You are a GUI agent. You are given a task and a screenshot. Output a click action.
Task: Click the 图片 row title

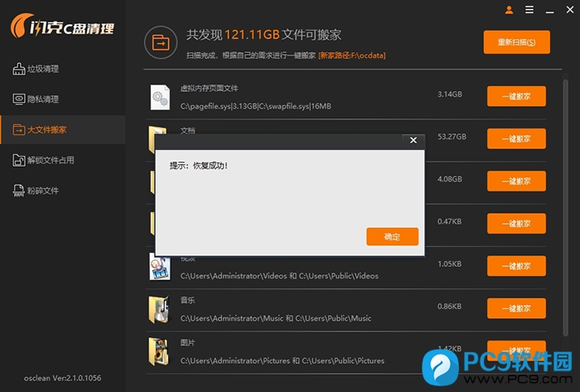187,342
